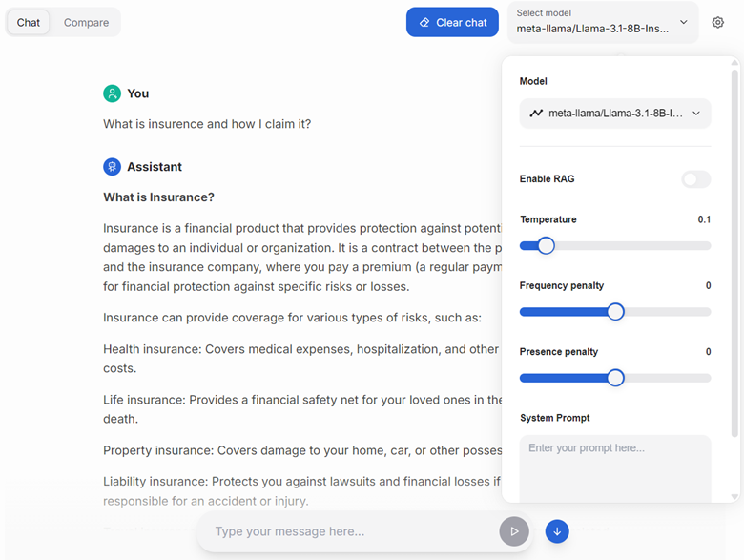
Task: Switch to the Chat tab
Action: tap(29, 22)
